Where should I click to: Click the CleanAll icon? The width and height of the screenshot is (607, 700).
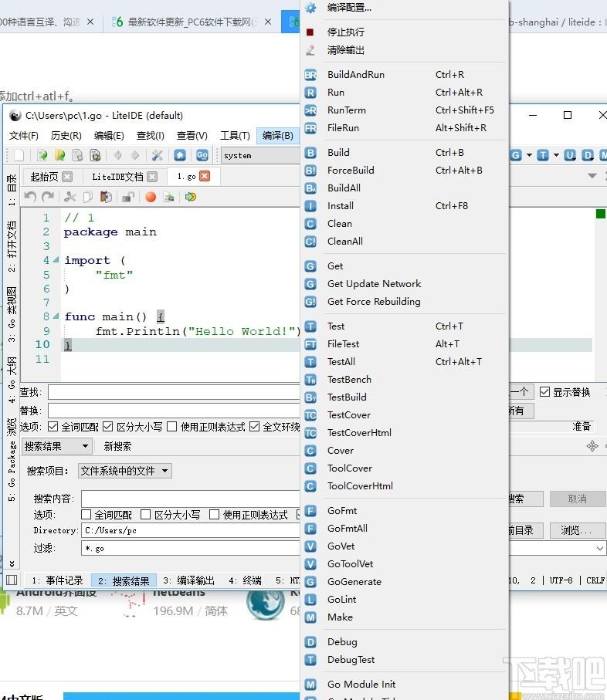[x=310, y=242]
